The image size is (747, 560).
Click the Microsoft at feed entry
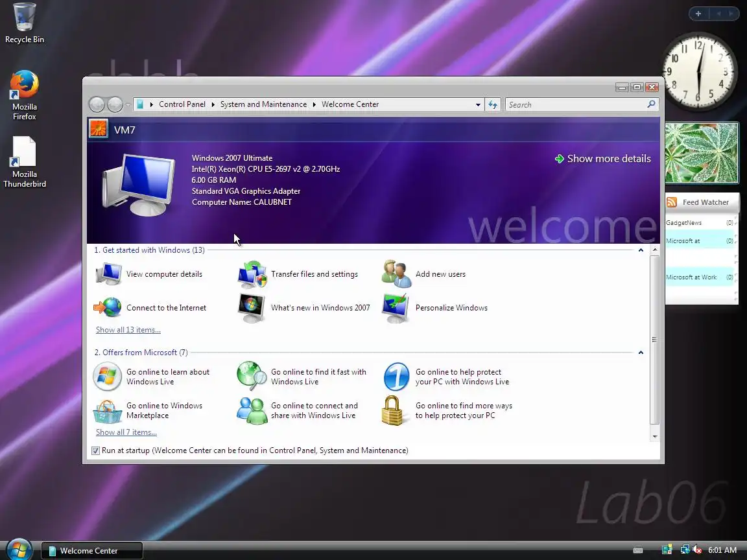pos(700,240)
